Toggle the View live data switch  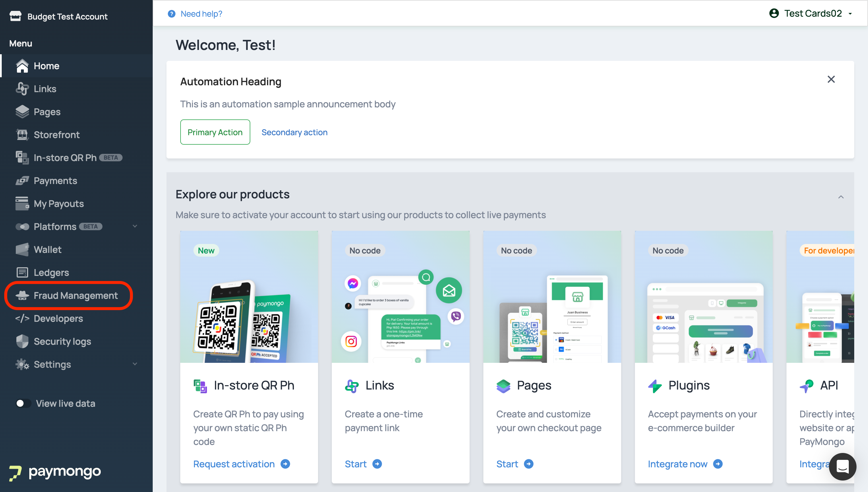point(23,404)
